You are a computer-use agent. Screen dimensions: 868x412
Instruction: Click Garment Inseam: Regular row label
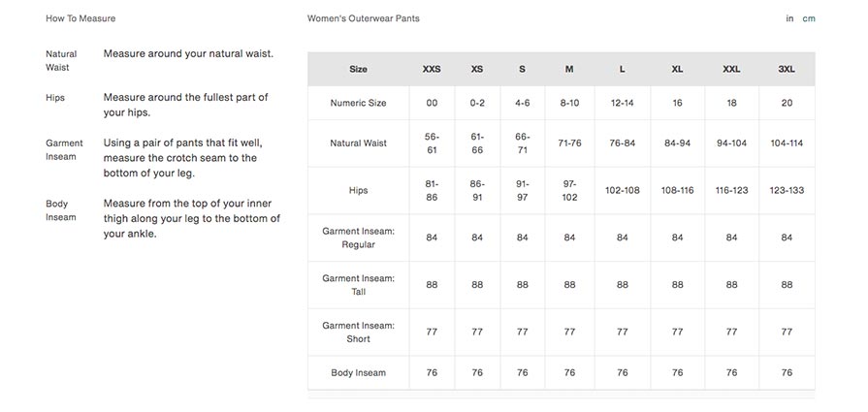point(358,238)
